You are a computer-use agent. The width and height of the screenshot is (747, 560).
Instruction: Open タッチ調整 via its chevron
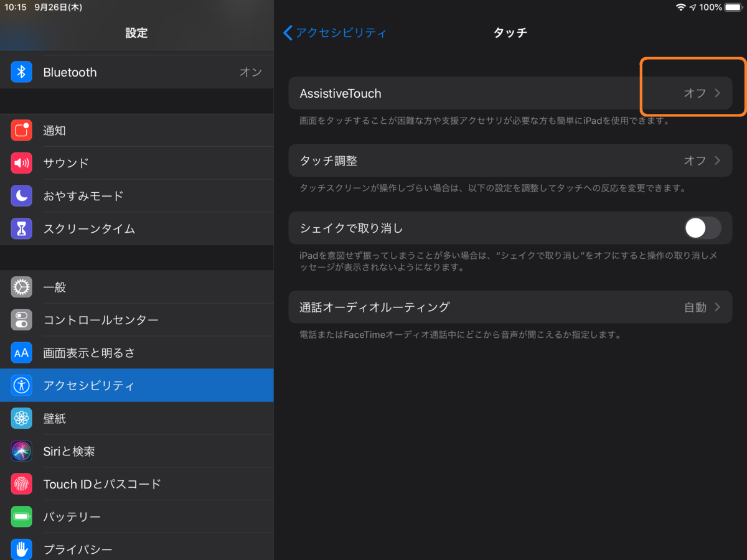(x=717, y=160)
